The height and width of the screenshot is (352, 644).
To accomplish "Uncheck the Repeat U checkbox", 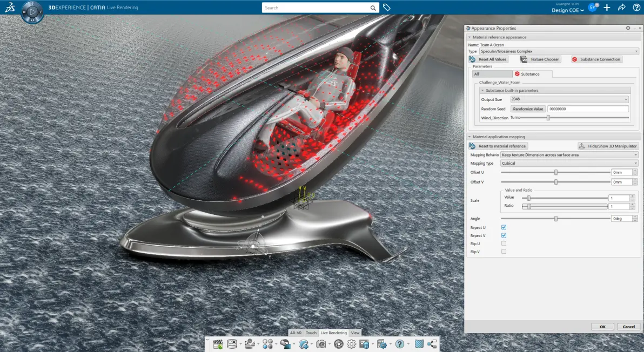I will 504,227.
